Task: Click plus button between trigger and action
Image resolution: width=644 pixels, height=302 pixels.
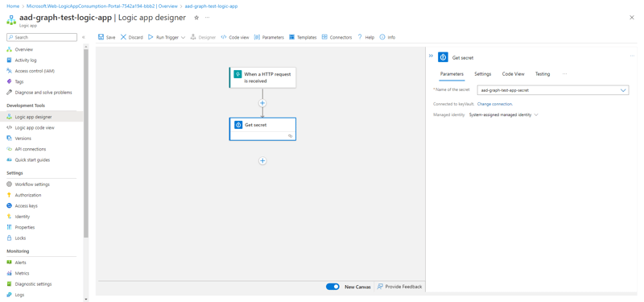Action: point(262,103)
